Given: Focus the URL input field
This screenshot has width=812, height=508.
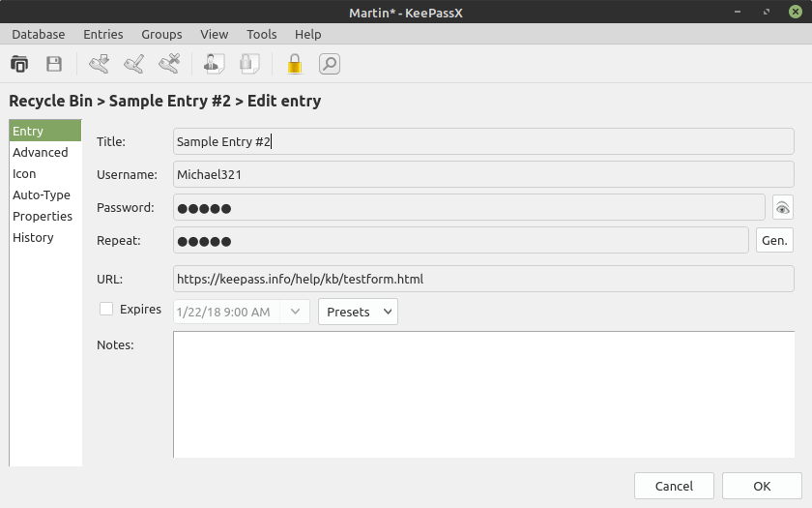Looking at the screenshot, I should pyautogui.click(x=483, y=279).
